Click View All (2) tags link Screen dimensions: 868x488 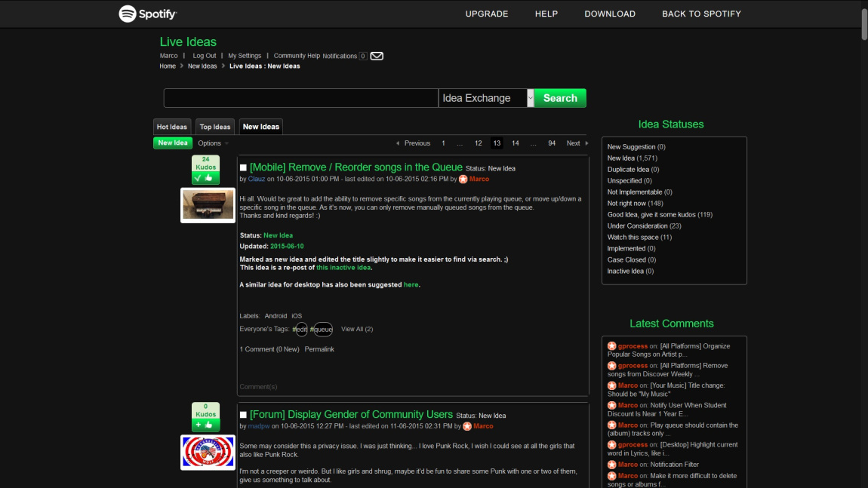click(357, 329)
